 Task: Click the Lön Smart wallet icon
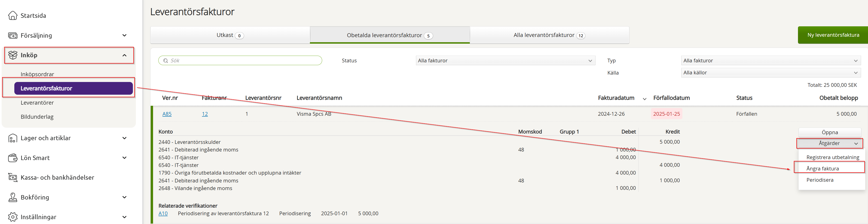[x=12, y=158]
